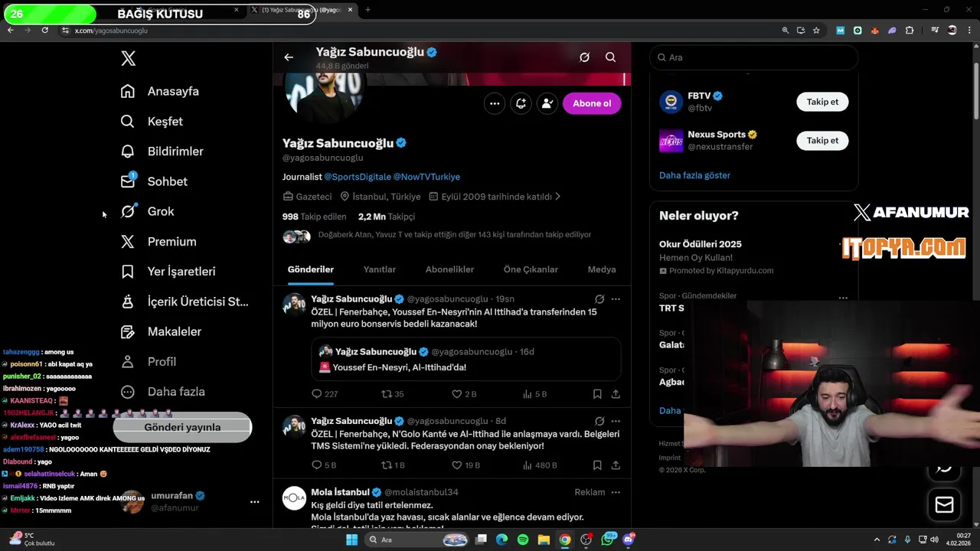This screenshot has width=980, height=551.
Task: Reload the browser page
Action: 45,30
